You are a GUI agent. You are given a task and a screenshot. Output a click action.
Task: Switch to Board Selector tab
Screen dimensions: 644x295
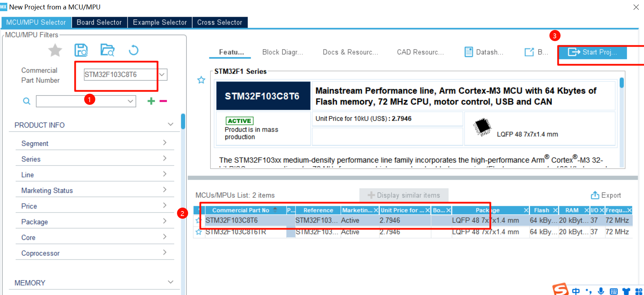[x=99, y=22]
